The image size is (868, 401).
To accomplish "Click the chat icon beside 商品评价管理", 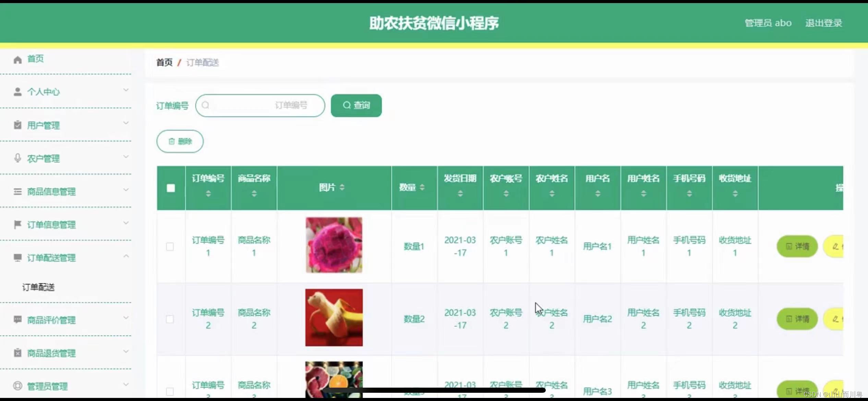I will tap(17, 319).
